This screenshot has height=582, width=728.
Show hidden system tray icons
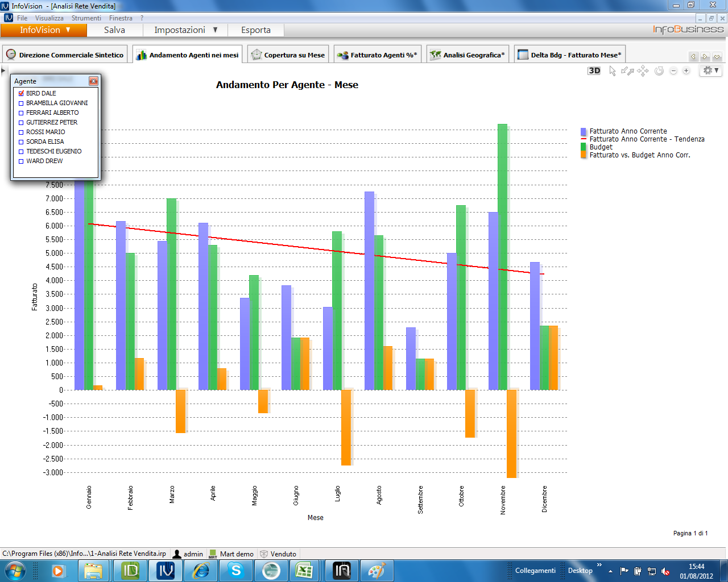[610, 571]
